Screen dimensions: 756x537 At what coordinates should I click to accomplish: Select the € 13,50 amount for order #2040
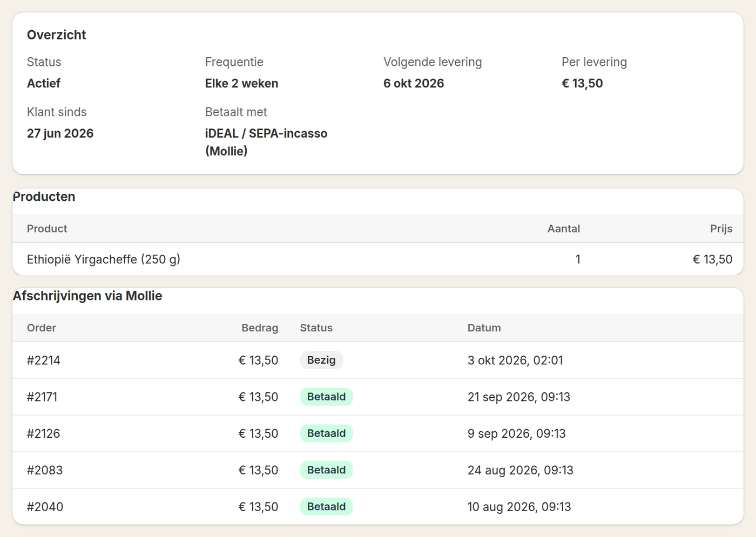point(259,507)
